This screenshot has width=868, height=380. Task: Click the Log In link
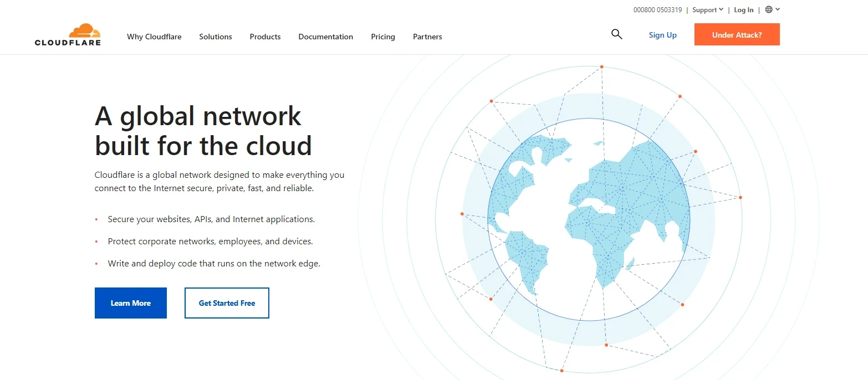[x=743, y=9]
